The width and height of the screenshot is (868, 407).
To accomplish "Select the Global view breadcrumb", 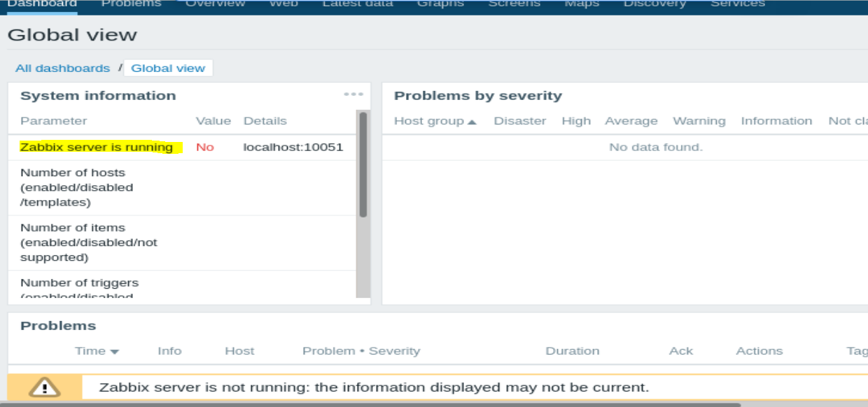I will (x=168, y=69).
